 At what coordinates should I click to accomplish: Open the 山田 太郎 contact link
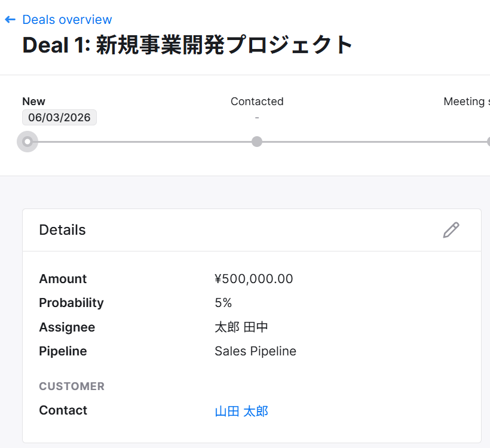(241, 411)
